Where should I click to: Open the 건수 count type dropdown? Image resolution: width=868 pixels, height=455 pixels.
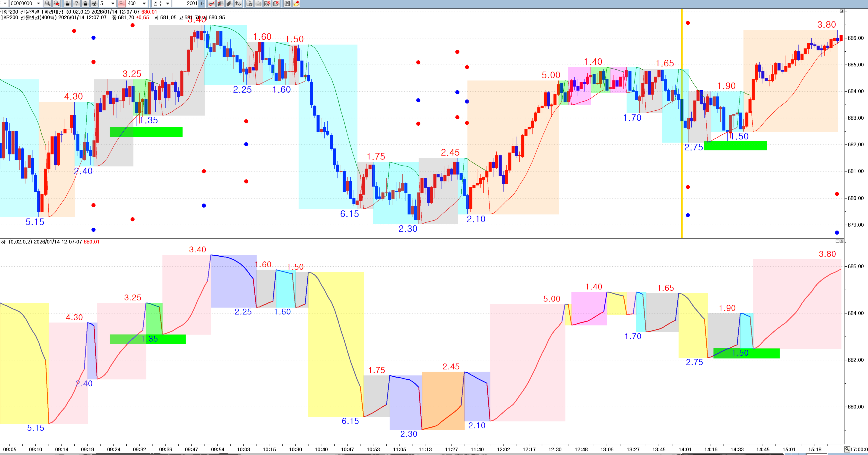(167, 3)
